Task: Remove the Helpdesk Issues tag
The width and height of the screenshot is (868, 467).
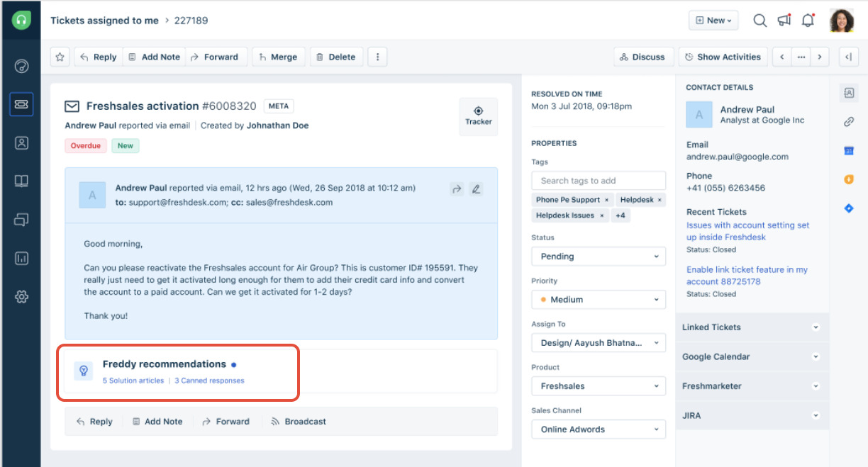Action: [x=601, y=215]
